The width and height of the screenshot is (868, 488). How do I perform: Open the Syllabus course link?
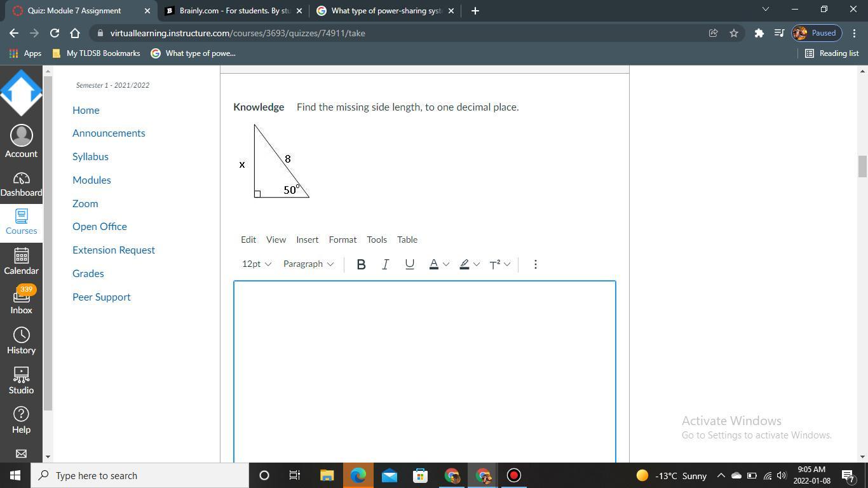90,157
